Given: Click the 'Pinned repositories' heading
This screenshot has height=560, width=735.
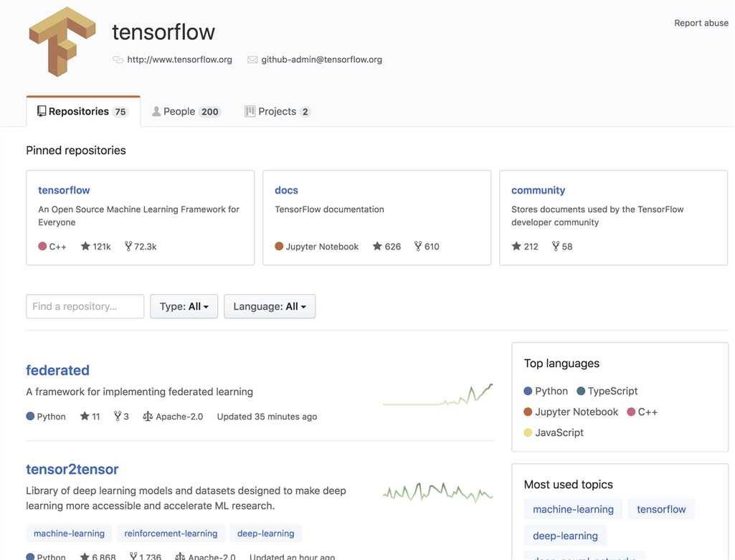Looking at the screenshot, I should tap(76, 151).
